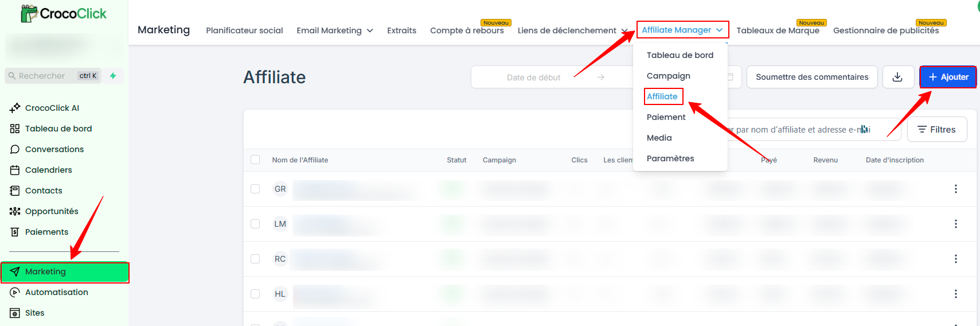Select Affiliate in the dropdown menu
The image size is (980, 326).
662,96
